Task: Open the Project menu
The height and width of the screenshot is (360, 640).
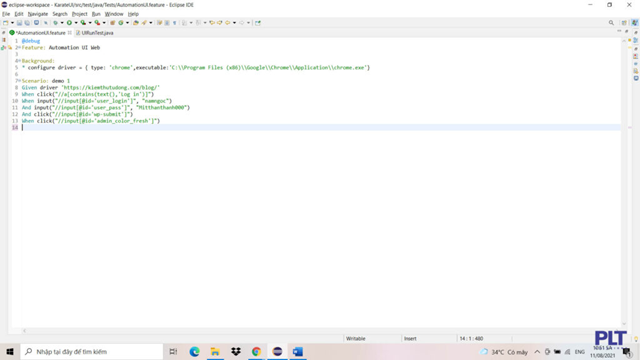Action: pos(79,14)
